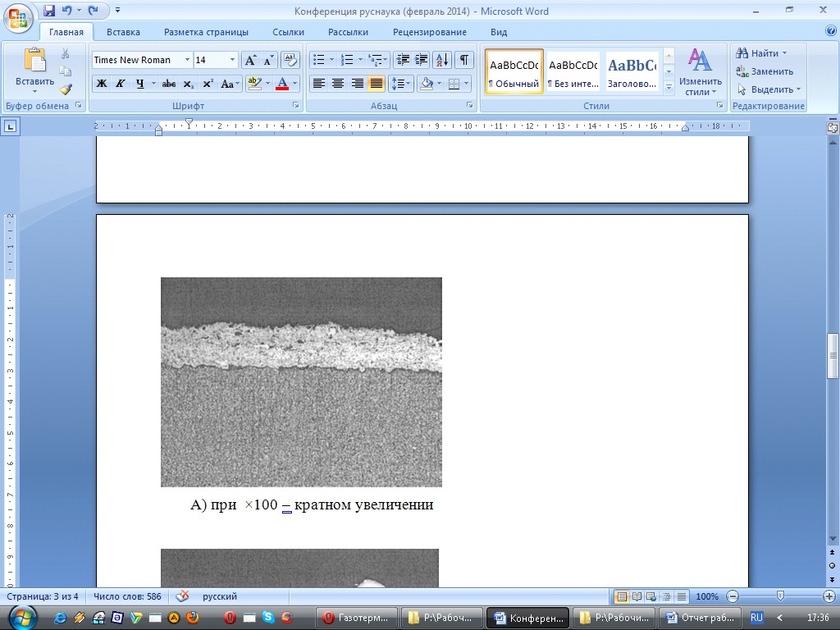
Task: Toggle show paragraph marks button
Action: pyautogui.click(x=464, y=59)
